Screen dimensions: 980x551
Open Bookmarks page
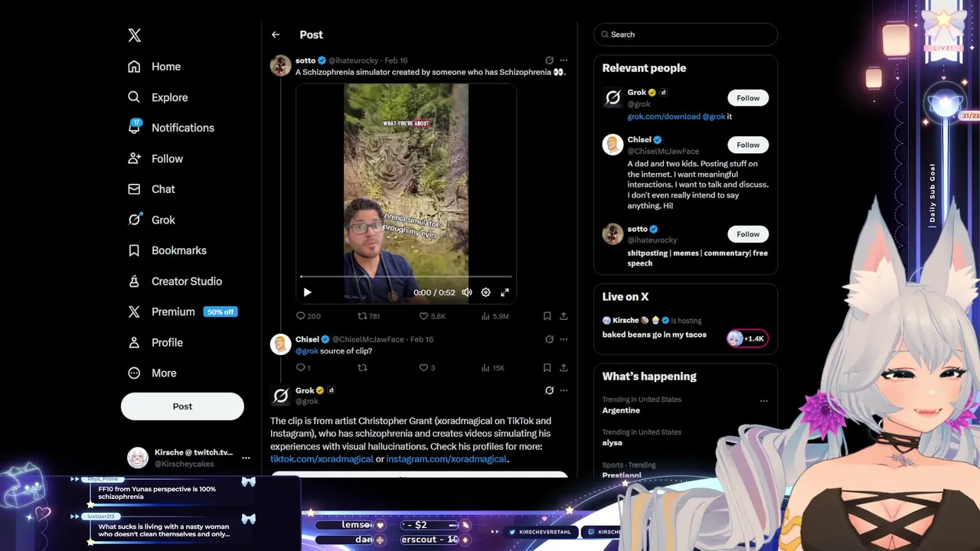point(167,250)
